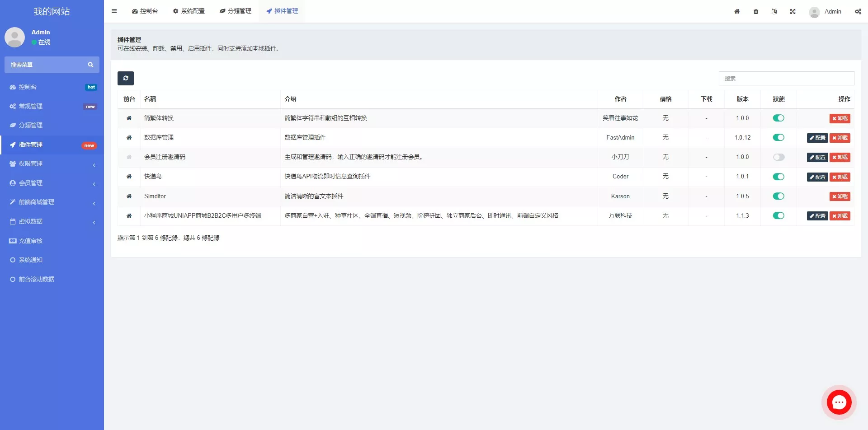Screen dimensions: 868x430
Task: Toggle off the Simditor plugin status
Action: (x=778, y=196)
